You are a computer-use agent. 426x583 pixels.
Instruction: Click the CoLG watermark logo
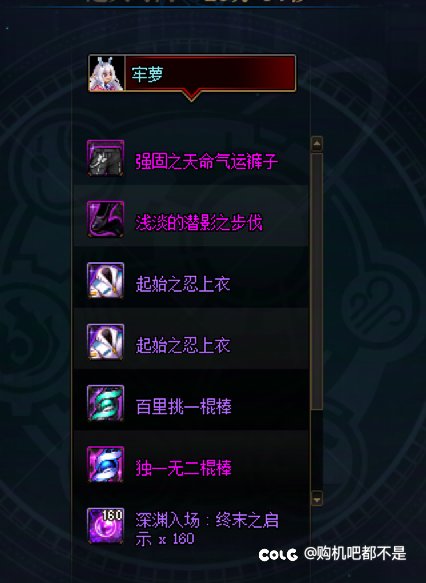pyautogui.click(x=278, y=555)
